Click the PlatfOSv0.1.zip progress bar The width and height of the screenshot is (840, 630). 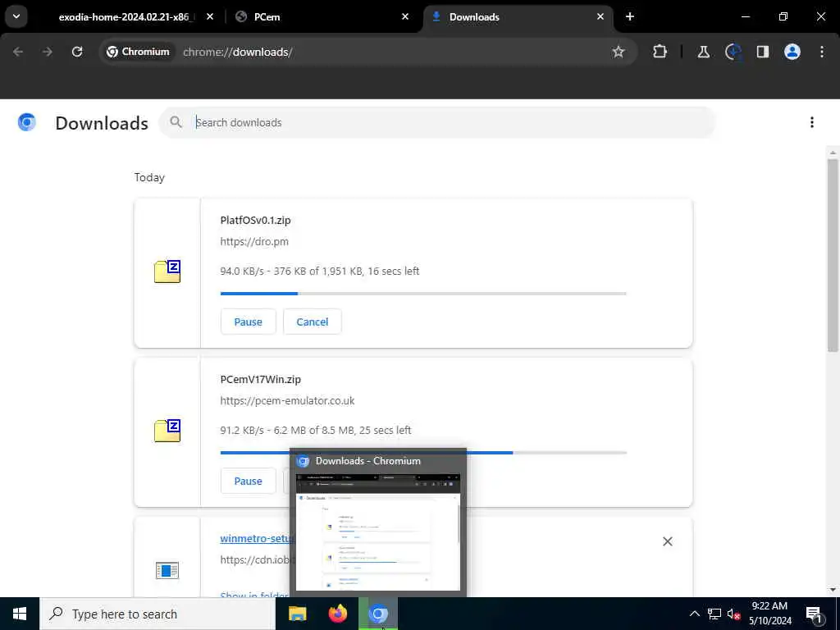point(423,294)
